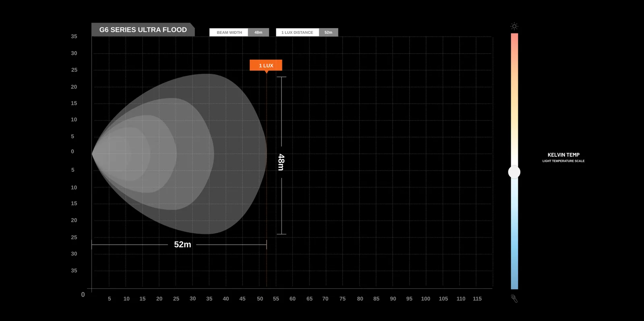Click the 48m value beside Beam Width
The width and height of the screenshot is (644, 321).
(x=258, y=33)
